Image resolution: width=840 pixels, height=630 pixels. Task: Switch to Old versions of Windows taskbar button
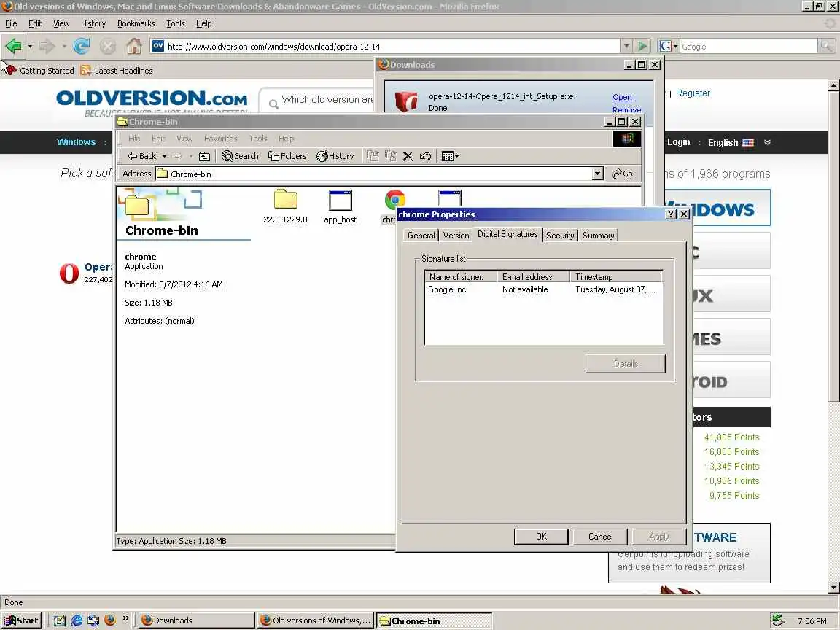pos(315,621)
